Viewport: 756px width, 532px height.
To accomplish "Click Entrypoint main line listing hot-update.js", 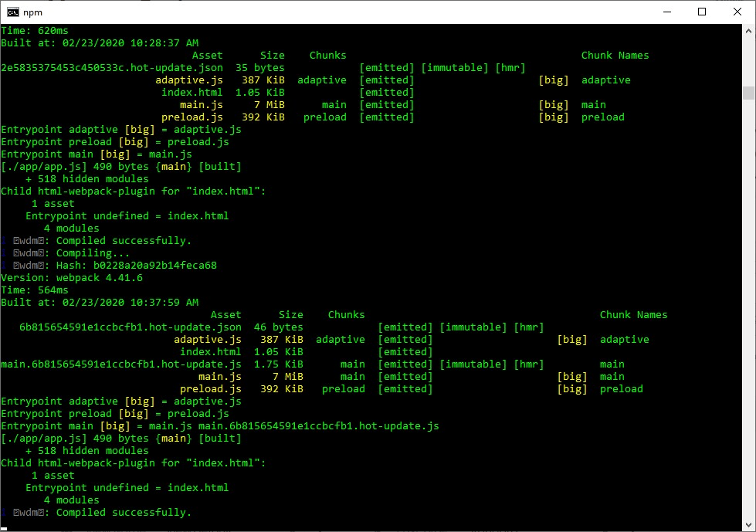I will 220,426.
